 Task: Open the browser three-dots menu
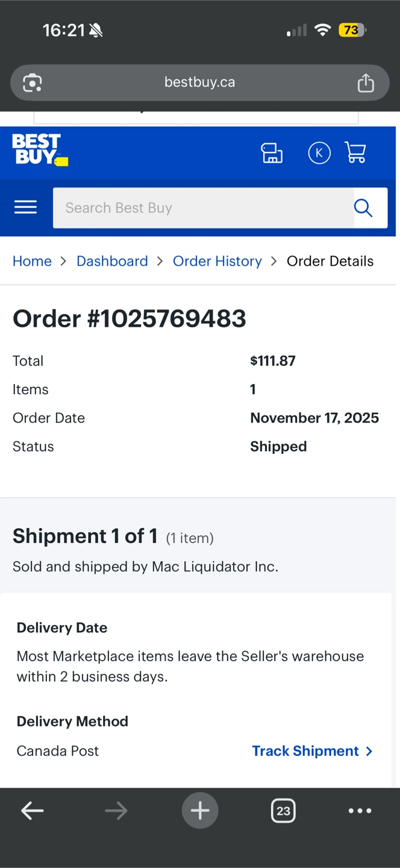360,811
